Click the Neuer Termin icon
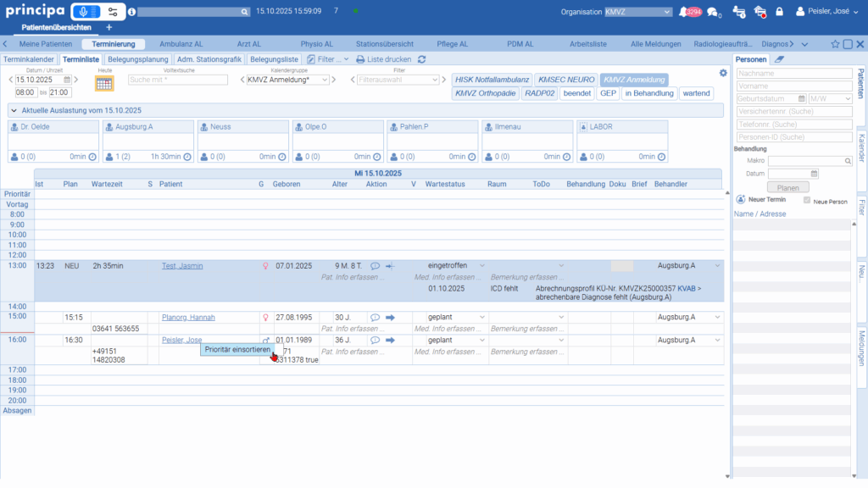Viewport: 868px width, 488px height. pos(740,201)
